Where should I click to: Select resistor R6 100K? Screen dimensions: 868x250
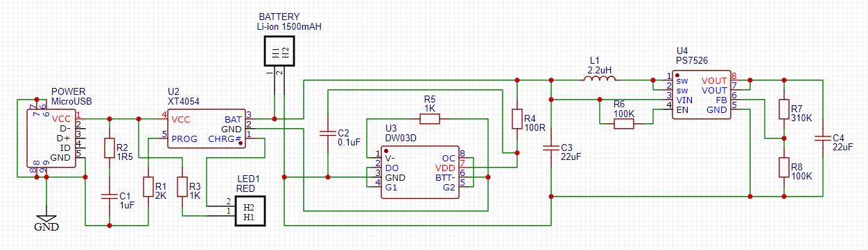624,124
